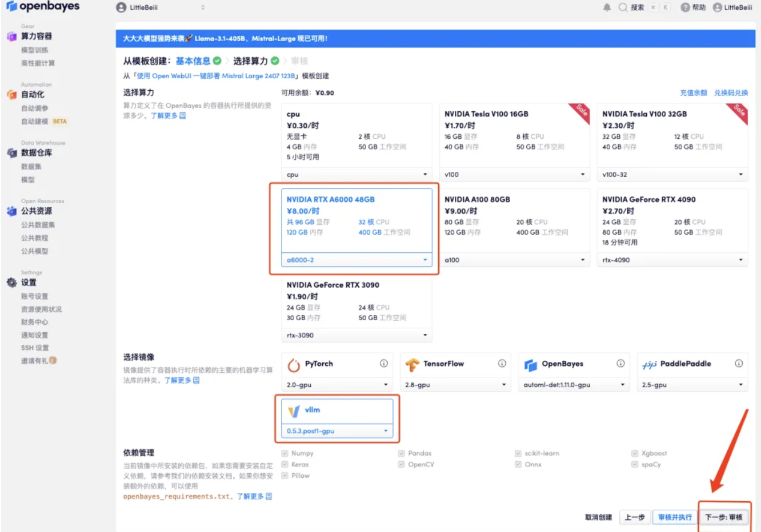Toggle the scikit-learn checkbox
Image resolution: width=761 pixels, height=532 pixels.
click(518, 454)
